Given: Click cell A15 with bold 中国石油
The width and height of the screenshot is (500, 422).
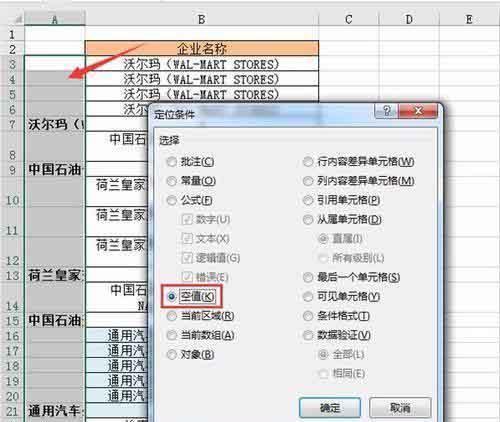Looking at the screenshot, I should tap(55, 320).
